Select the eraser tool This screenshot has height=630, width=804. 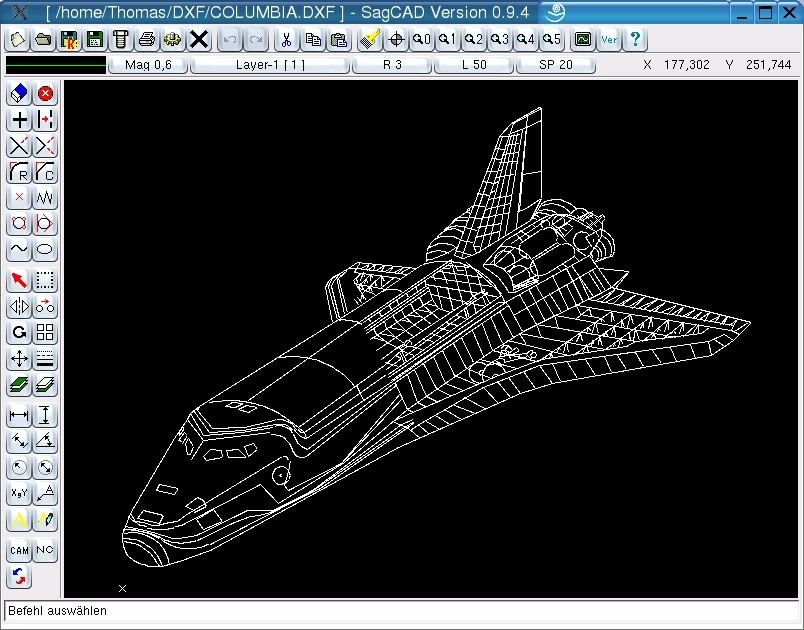click(19, 94)
